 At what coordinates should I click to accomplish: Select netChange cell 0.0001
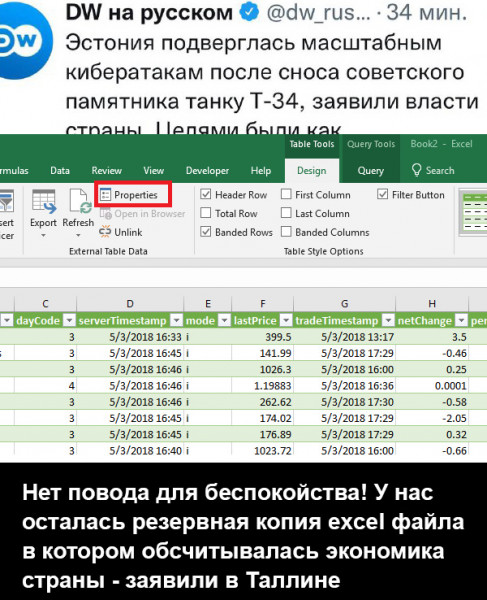pyautogui.click(x=432, y=386)
